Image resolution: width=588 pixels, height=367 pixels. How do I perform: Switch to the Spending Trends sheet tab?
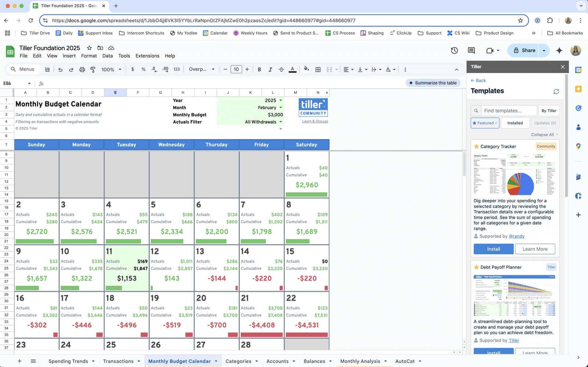tap(68, 361)
